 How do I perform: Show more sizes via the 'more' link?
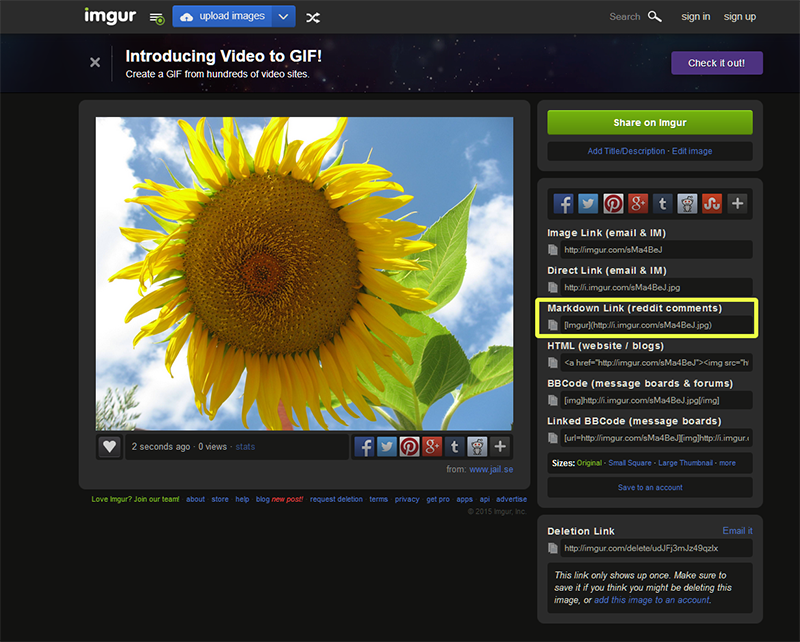coord(727,463)
